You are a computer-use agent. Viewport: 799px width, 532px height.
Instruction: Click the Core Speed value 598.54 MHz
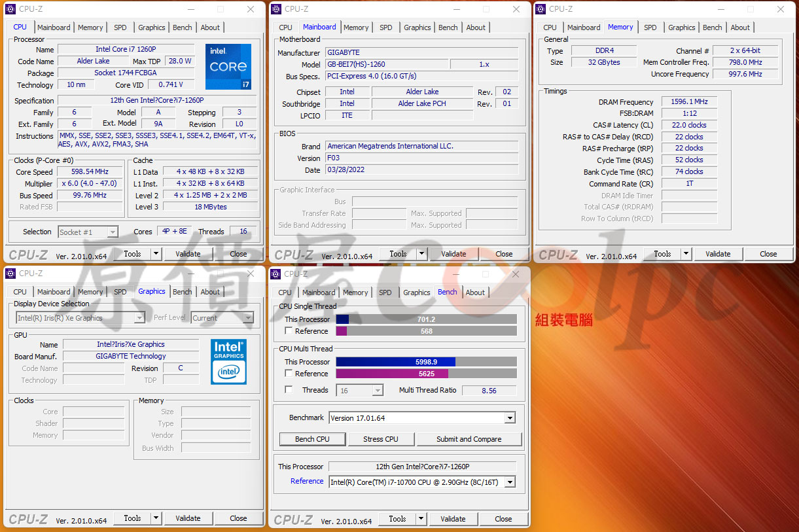click(x=90, y=172)
